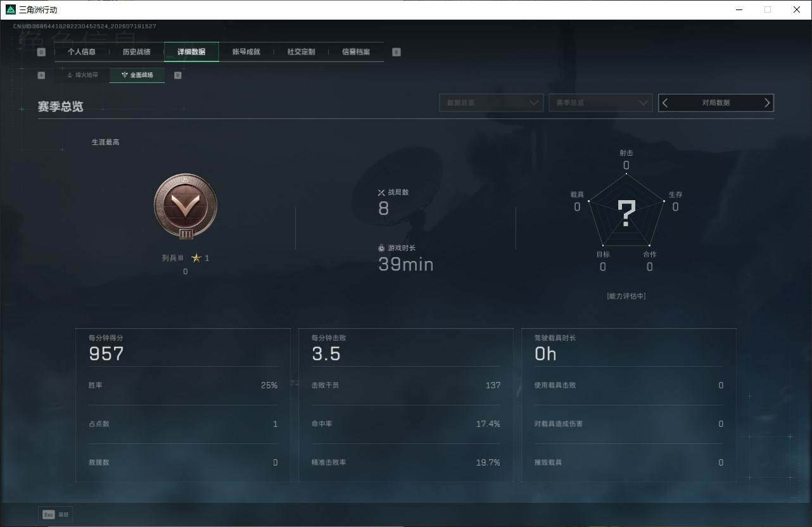This screenshot has width=812, height=527.
Task: Click the 合作 radar axis label
Action: pos(650,254)
